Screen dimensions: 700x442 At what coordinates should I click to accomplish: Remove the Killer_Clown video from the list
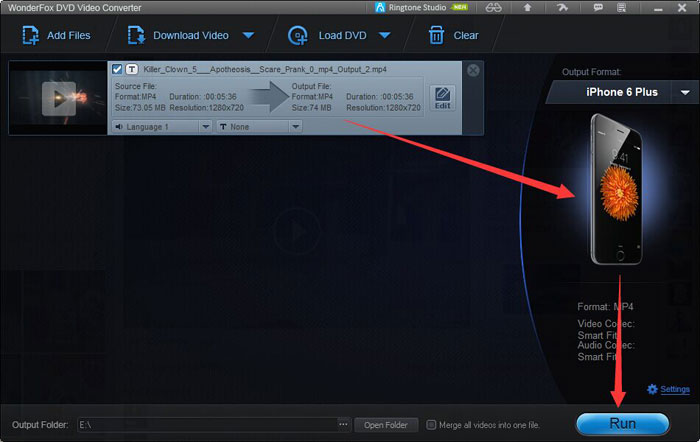(x=473, y=70)
